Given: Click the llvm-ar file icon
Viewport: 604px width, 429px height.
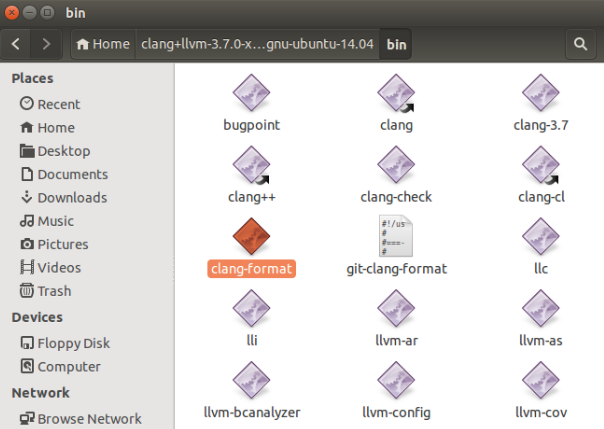Looking at the screenshot, I should coord(396,309).
